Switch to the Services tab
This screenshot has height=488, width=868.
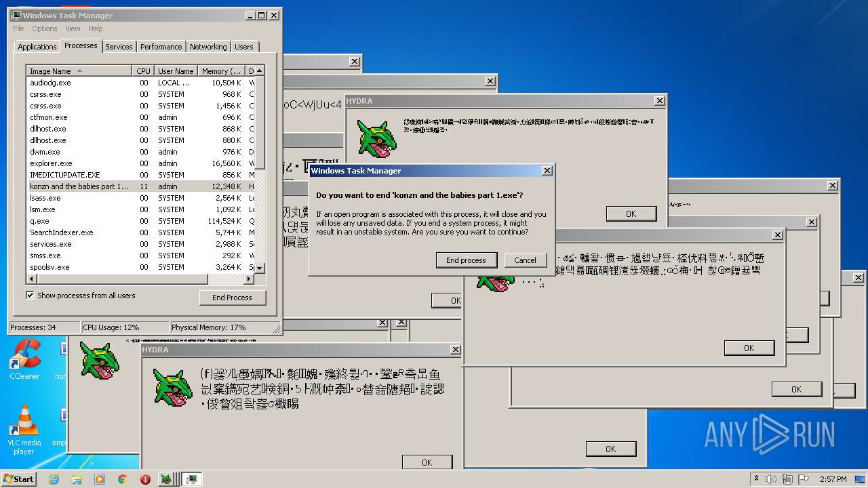pyautogui.click(x=119, y=47)
